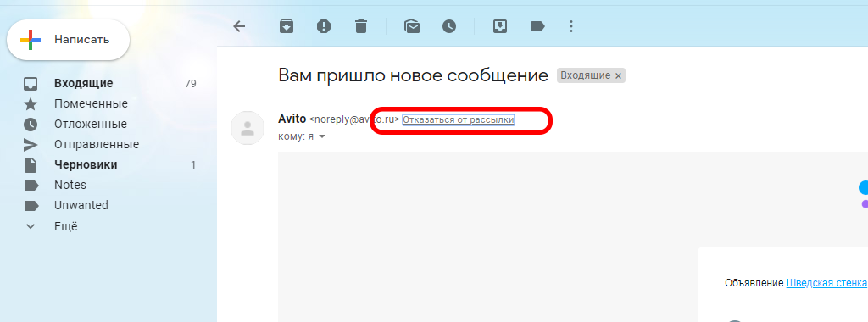Go back using the left arrow icon
868x322 pixels.
click(239, 26)
